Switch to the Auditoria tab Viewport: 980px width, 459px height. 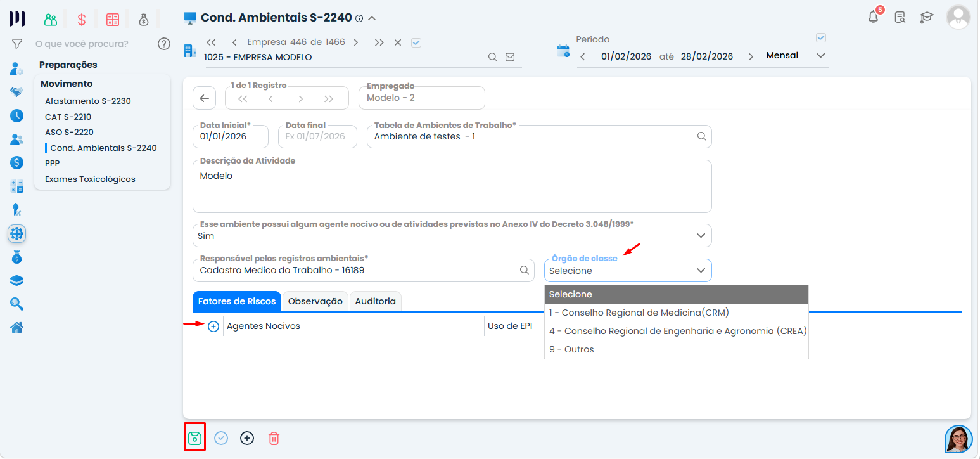pos(375,302)
